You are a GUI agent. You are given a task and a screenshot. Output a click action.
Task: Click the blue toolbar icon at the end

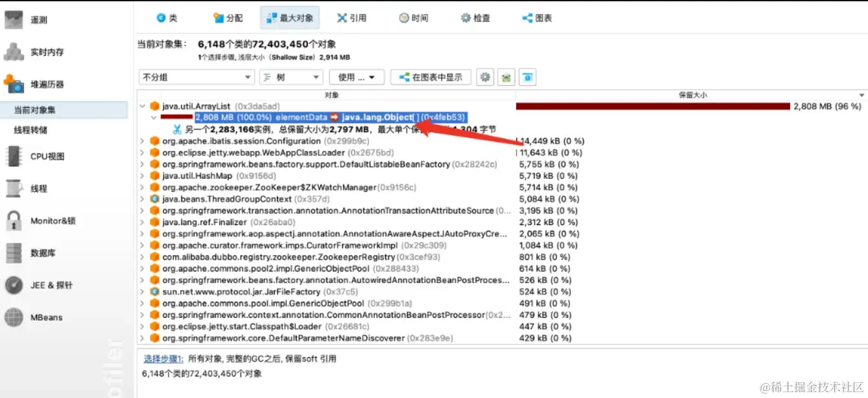point(528,77)
